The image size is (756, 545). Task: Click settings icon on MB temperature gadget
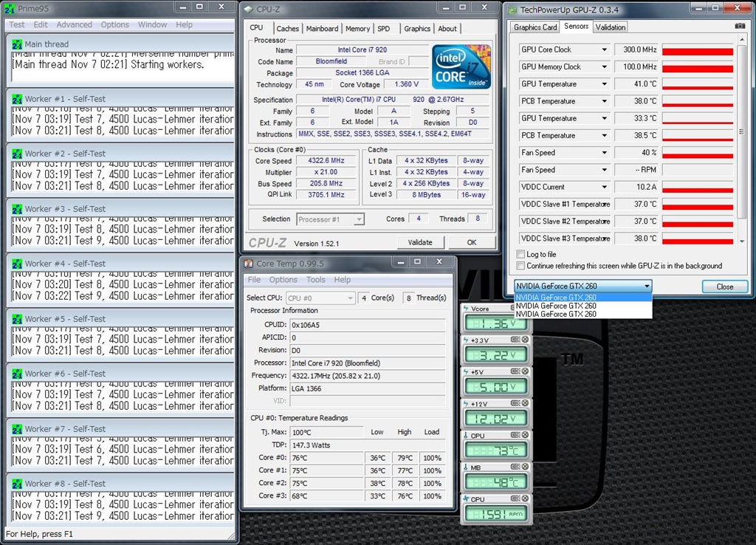[x=515, y=467]
